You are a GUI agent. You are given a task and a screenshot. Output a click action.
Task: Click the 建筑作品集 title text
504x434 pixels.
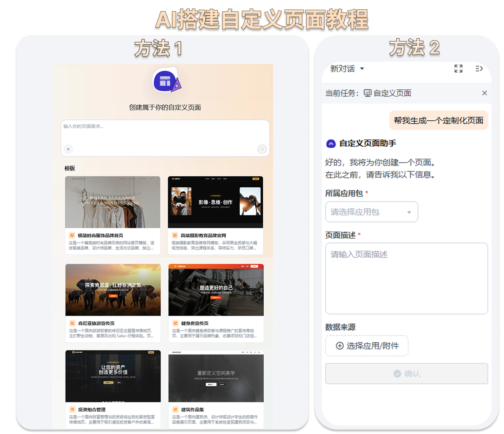pos(192,409)
